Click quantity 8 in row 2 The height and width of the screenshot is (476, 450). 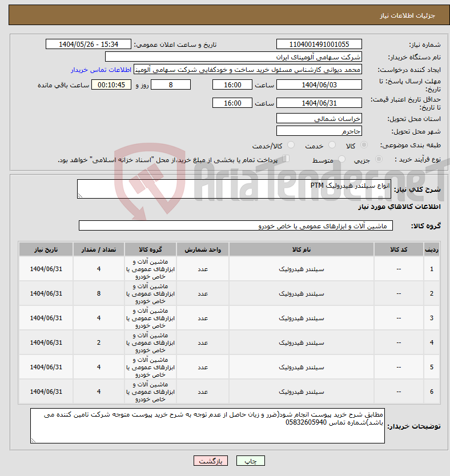(99, 293)
